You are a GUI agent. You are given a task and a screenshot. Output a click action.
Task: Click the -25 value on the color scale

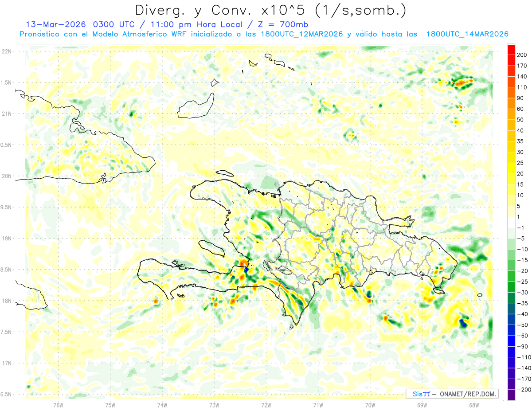522,282
